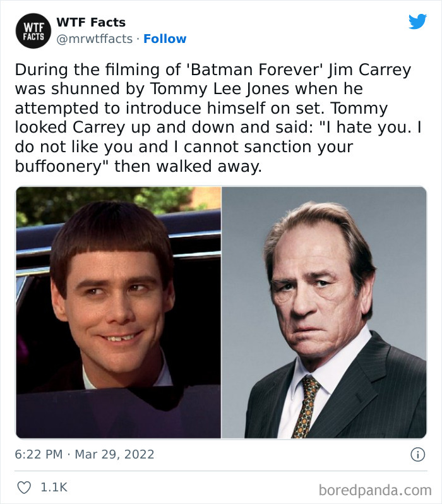Click the WTF Facts profile avatar
The width and height of the screenshot is (442, 504).
[x=34, y=30]
